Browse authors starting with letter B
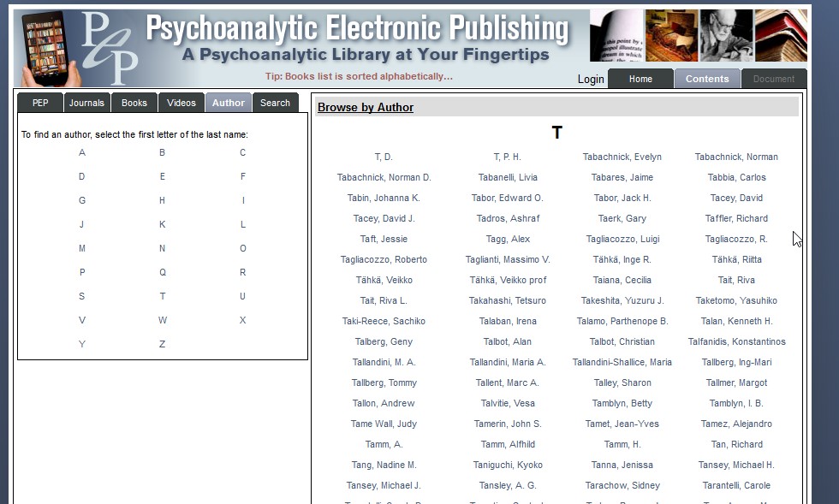This screenshot has width=839, height=504. (x=162, y=152)
